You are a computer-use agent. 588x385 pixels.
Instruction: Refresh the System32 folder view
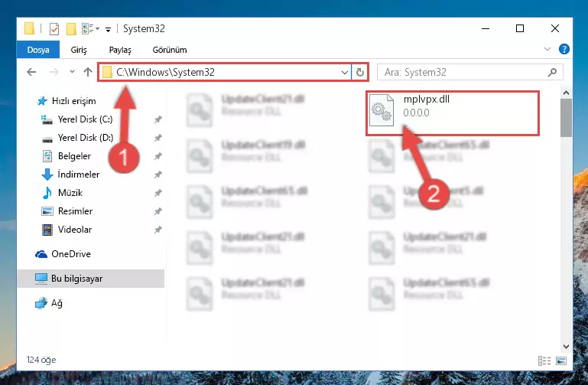pyautogui.click(x=360, y=72)
